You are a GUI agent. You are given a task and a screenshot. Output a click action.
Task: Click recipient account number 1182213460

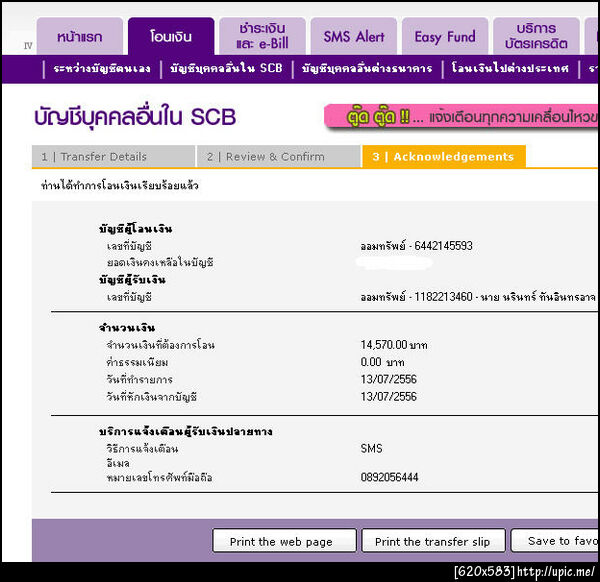click(x=443, y=297)
